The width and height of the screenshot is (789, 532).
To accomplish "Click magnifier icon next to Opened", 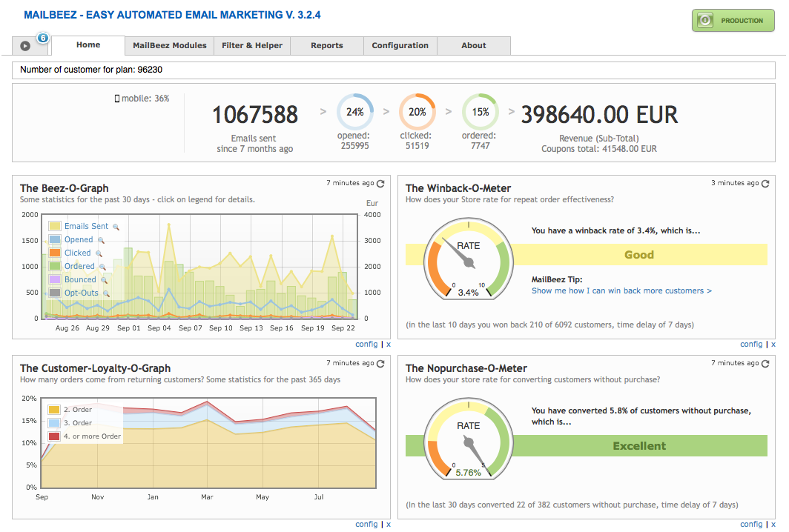I will [101, 240].
